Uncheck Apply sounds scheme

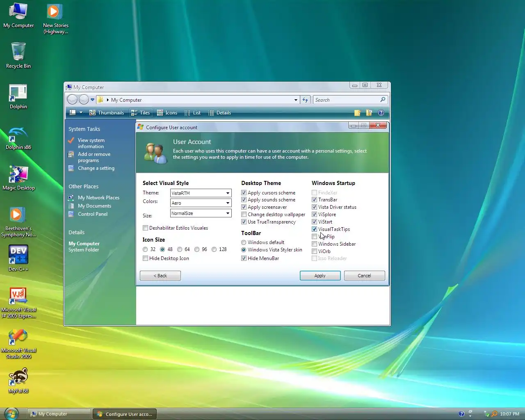click(244, 200)
